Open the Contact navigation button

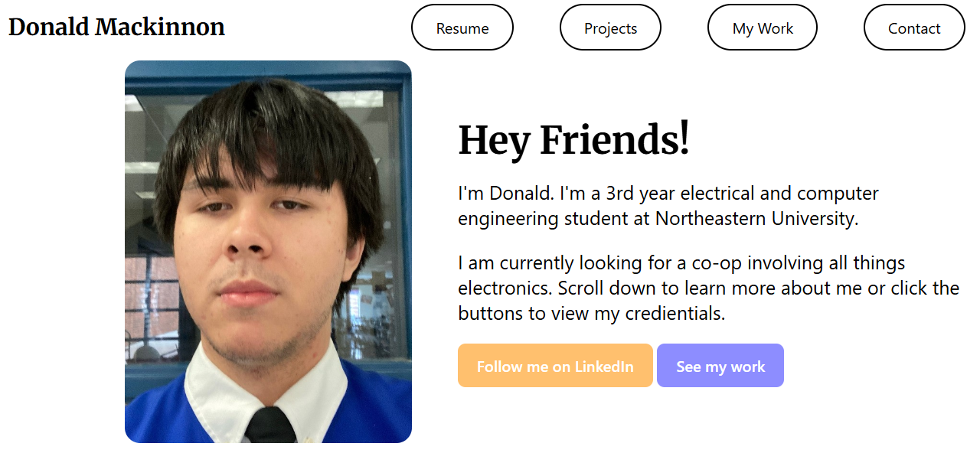(913, 28)
